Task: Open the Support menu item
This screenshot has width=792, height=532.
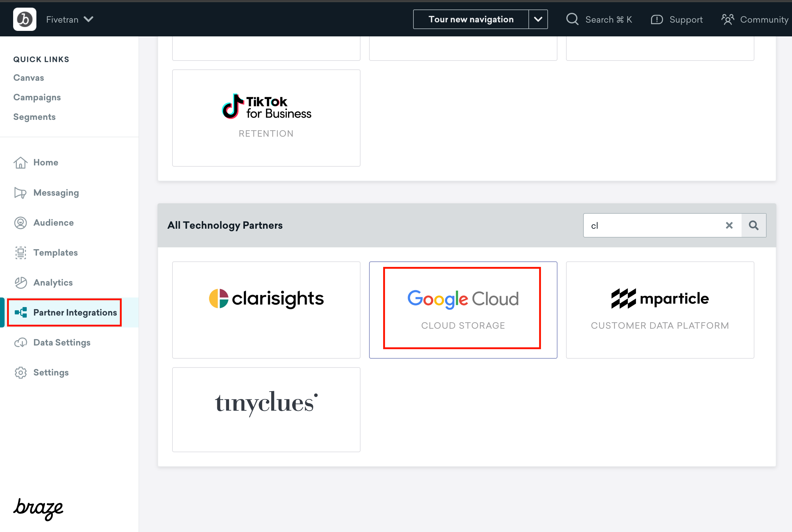Action: point(677,19)
